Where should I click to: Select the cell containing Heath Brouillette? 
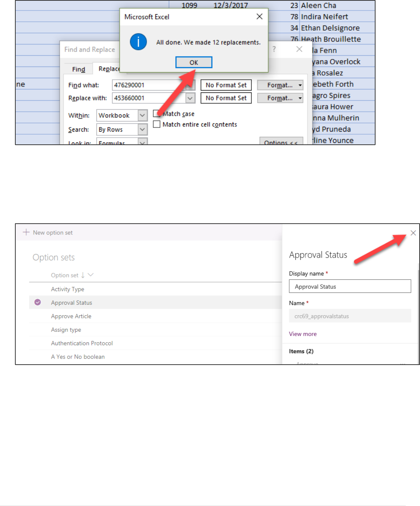(x=337, y=39)
